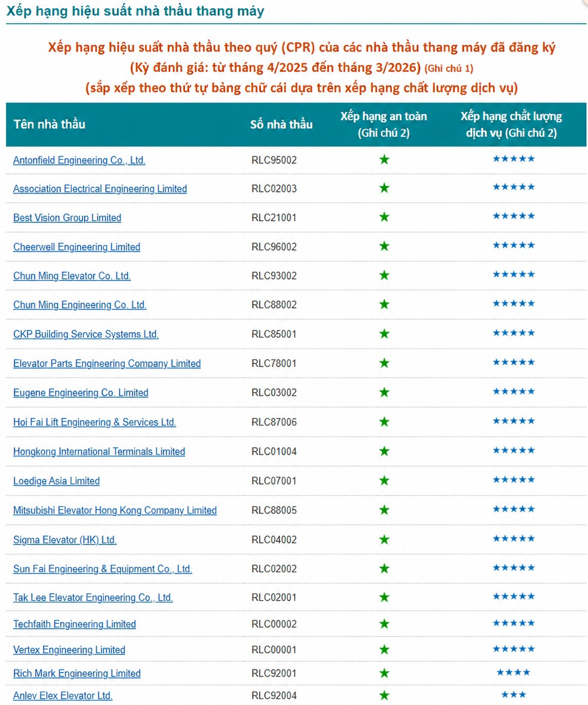Image resolution: width=588 pixels, height=705 pixels.
Task: Click Hoi Fai Lift Engineering & Services link
Action: click(x=95, y=422)
